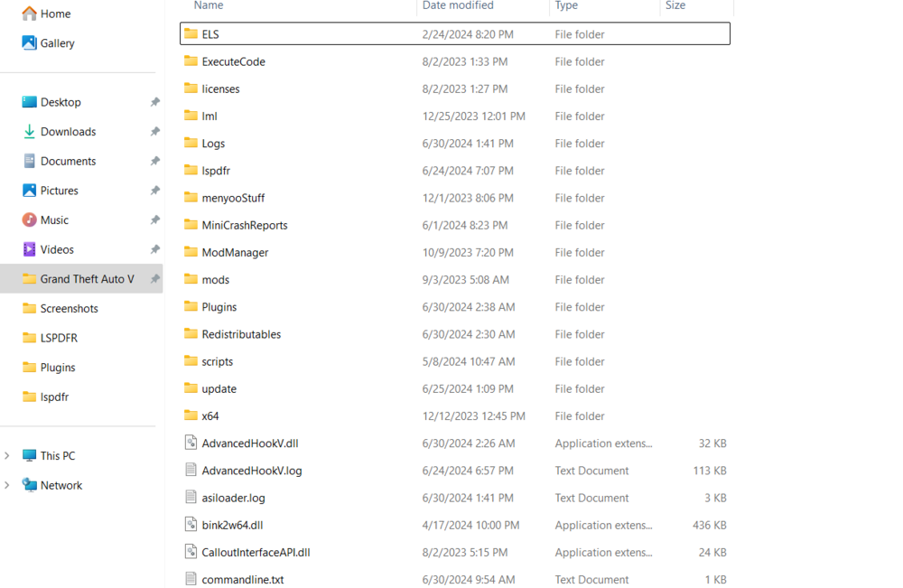Screen dimensions: 903x588
Task: Select the AdvancedHookV.dll application extension icon
Action: pyautogui.click(x=191, y=443)
